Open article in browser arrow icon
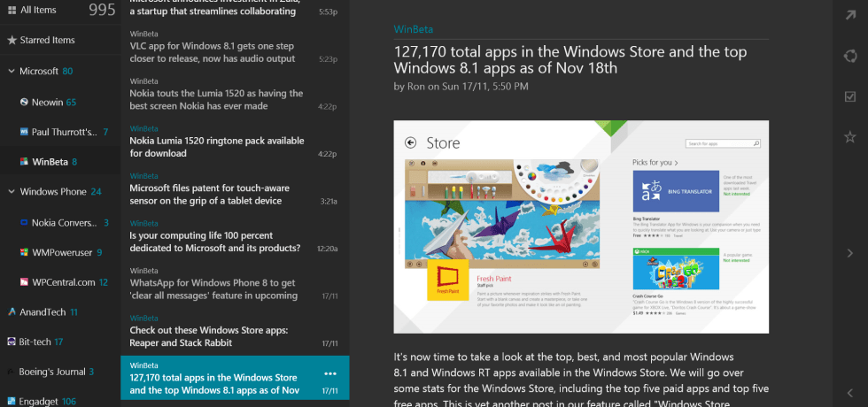 [850, 16]
